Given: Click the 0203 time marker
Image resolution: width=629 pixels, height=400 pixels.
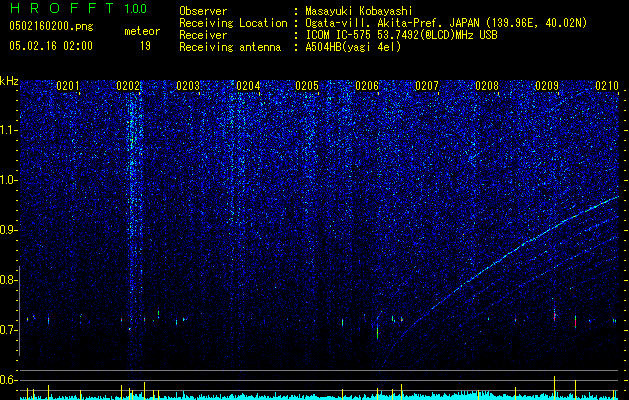Looking at the screenshot, I should (188, 86).
